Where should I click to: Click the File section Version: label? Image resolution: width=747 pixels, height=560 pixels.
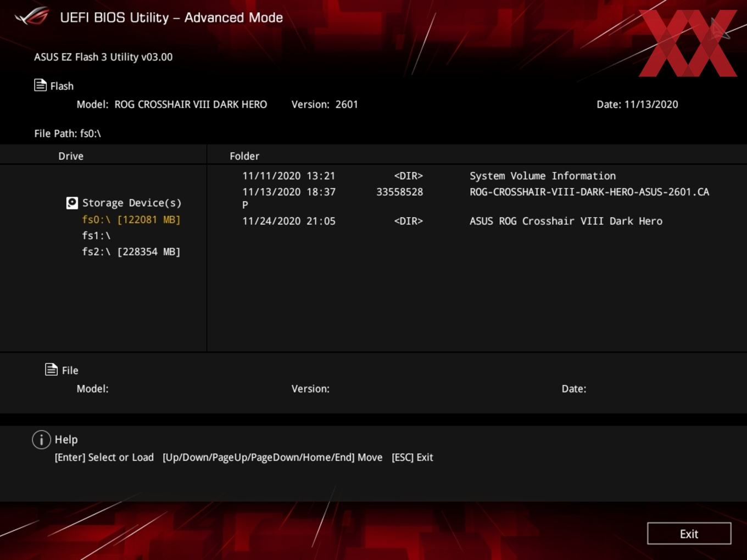click(310, 389)
